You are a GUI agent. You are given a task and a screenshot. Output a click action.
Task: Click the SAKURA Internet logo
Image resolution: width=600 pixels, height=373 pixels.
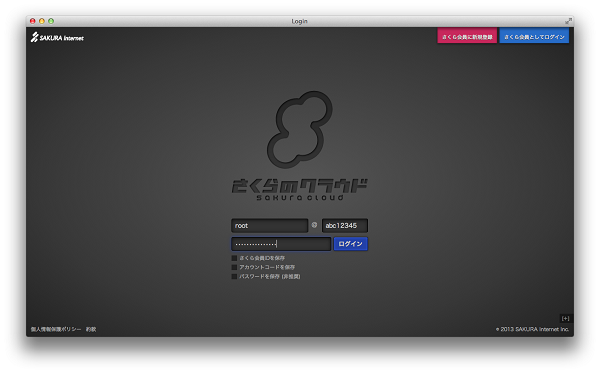point(57,37)
